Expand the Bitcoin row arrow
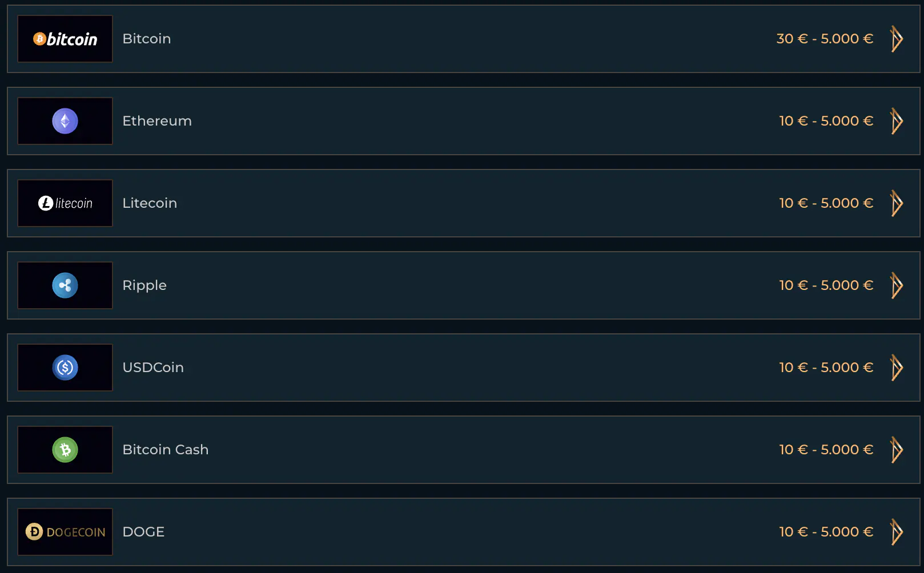The image size is (924, 573). pyautogui.click(x=897, y=39)
